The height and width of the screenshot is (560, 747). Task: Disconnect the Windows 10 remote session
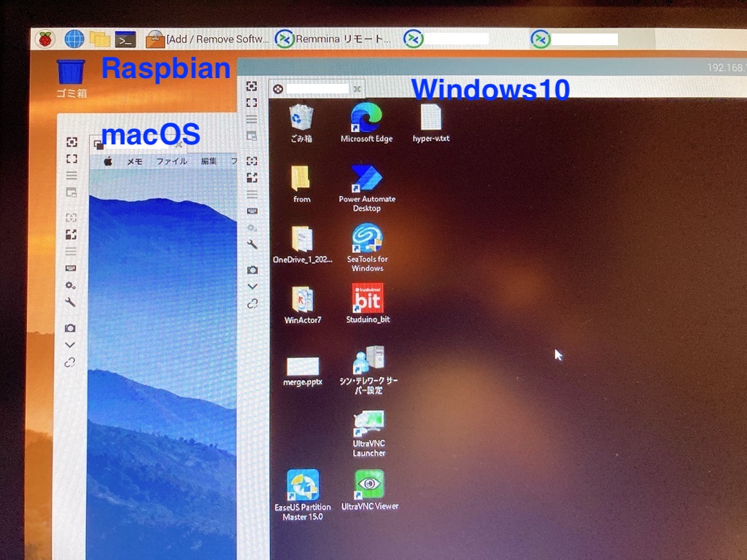[252, 303]
